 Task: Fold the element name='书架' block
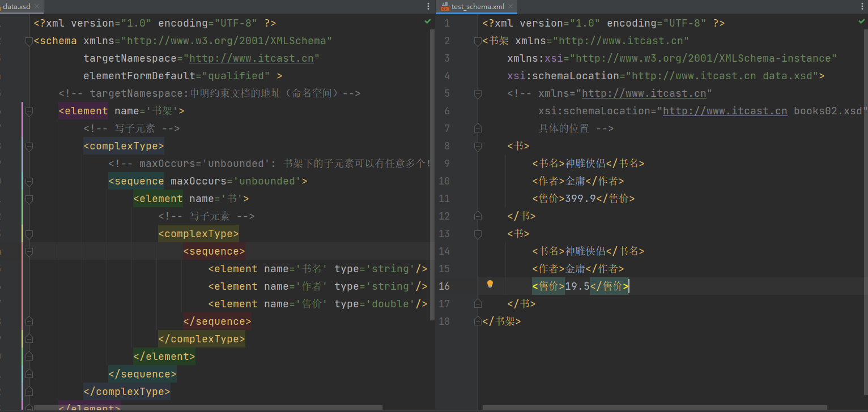coord(29,111)
